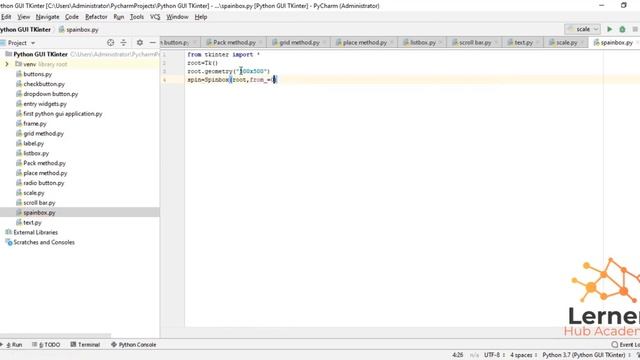Open the TODO tool window
Screen dimensions: 640x360
(46, 344)
